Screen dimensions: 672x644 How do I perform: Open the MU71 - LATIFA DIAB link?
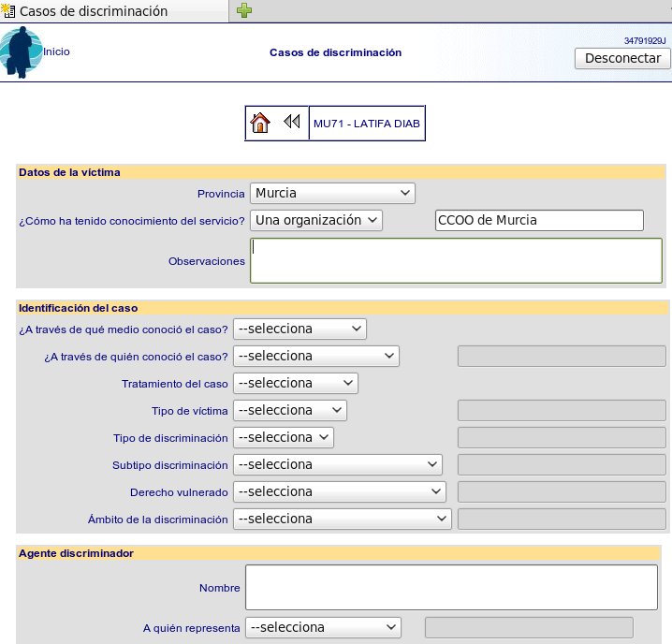coord(367,124)
